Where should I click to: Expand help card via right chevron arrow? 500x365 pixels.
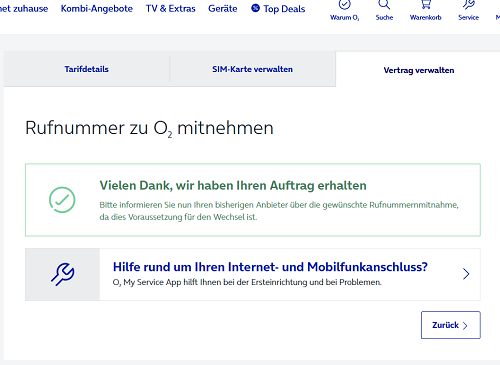pyautogui.click(x=466, y=274)
